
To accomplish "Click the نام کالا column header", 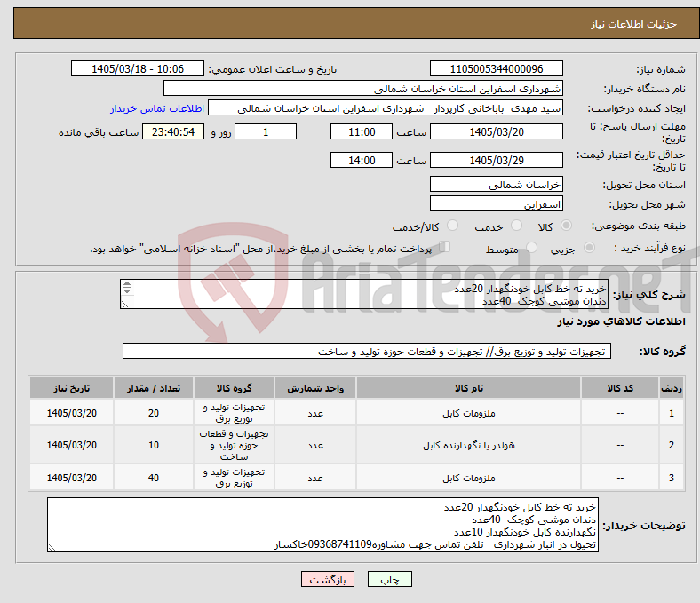I will click(x=468, y=388).
